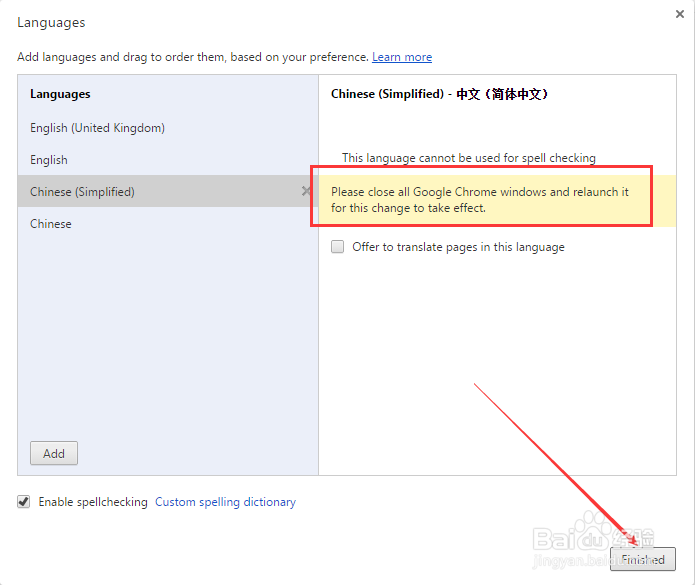Click the relaunch Chrome notification message
The height and width of the screenshot is (585, 695).
480,200
